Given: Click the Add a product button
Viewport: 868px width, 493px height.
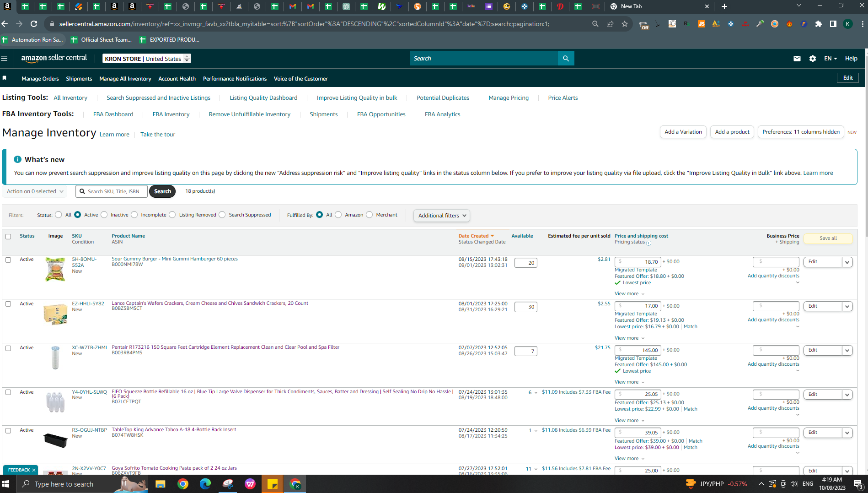Looking at the screenshot, I should (x=732, y=132).
